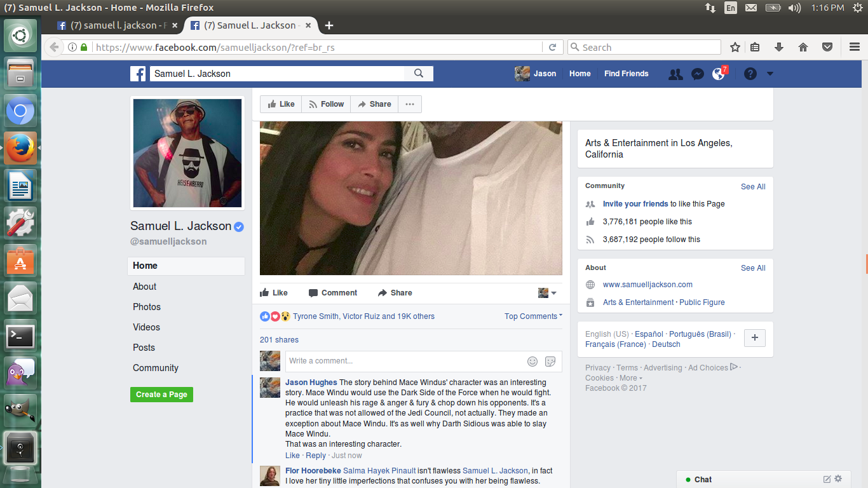Open the page actions ellipsis menu
Viewport: 868px width, 488px height.
410,104
